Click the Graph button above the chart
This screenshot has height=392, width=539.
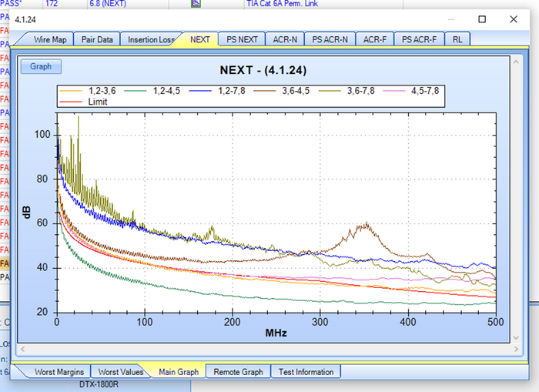41,67
